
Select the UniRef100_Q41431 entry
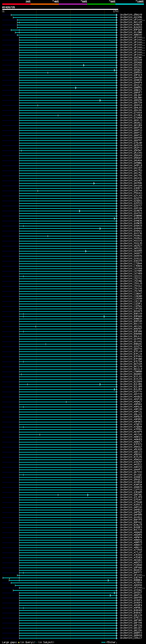coord(131,178)
